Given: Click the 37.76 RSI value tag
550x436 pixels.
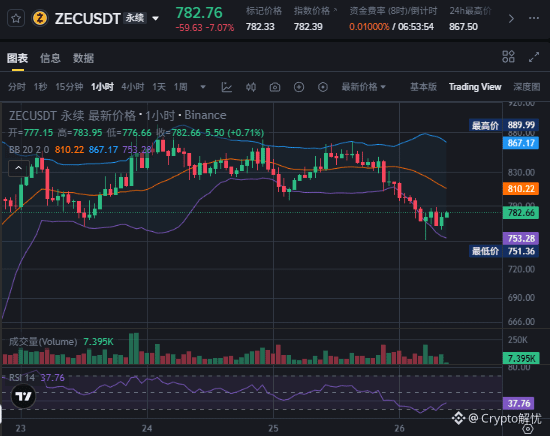Looking at the screenshot, I should (x=519, y=403).
